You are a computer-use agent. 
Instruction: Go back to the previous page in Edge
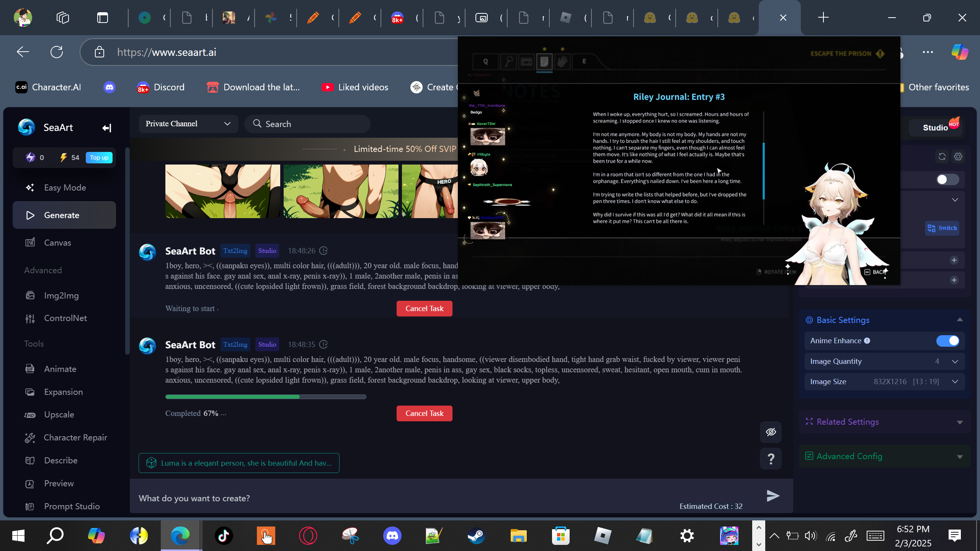pyautogui.click(x=23, y=52)
